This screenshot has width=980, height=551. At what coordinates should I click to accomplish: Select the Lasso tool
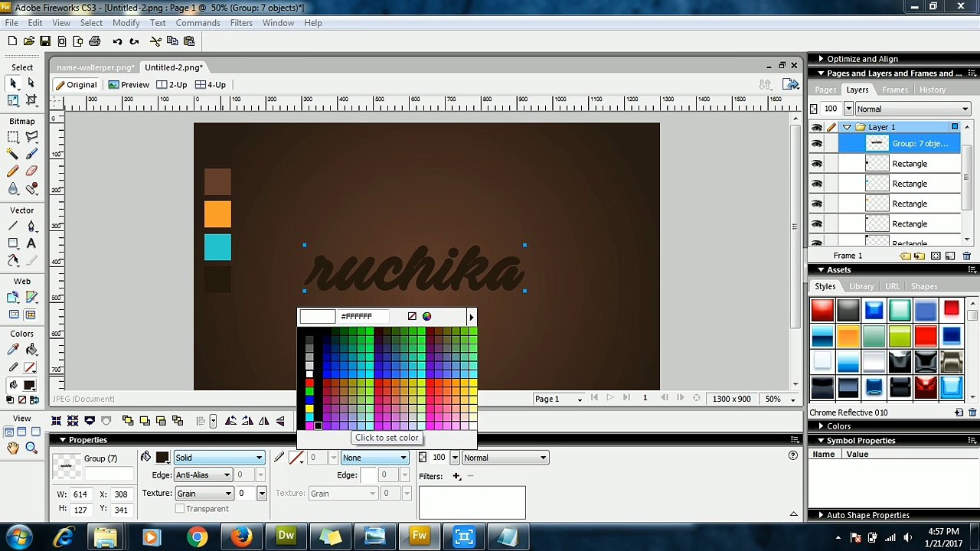point(31,137)
